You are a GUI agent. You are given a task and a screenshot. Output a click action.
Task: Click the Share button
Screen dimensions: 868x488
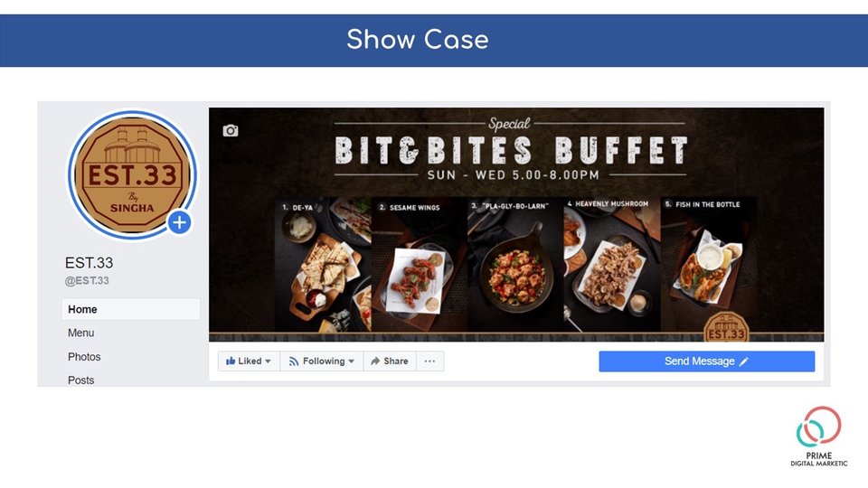click(x=390, y=361)
